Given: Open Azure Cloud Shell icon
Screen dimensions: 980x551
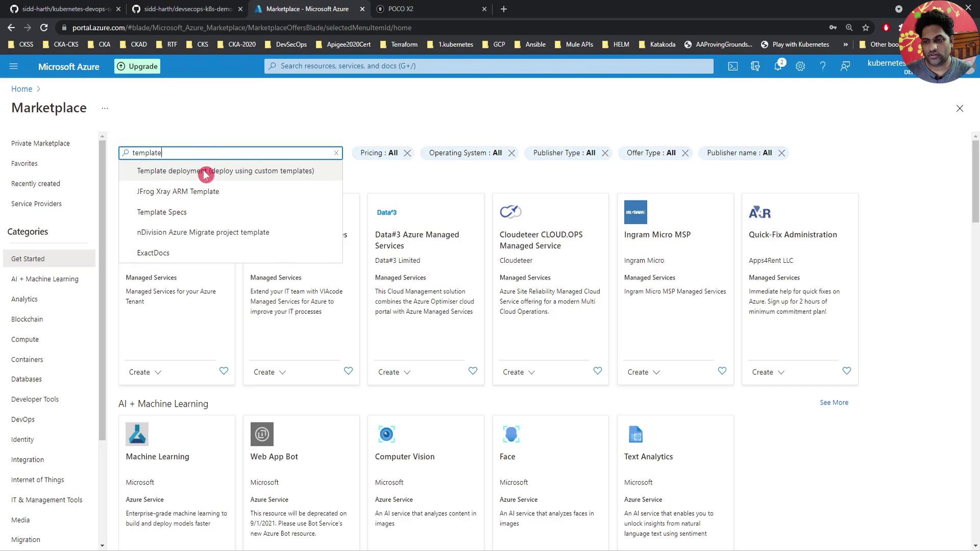Looking at the screenshot, I should click(x=733, y=66).
